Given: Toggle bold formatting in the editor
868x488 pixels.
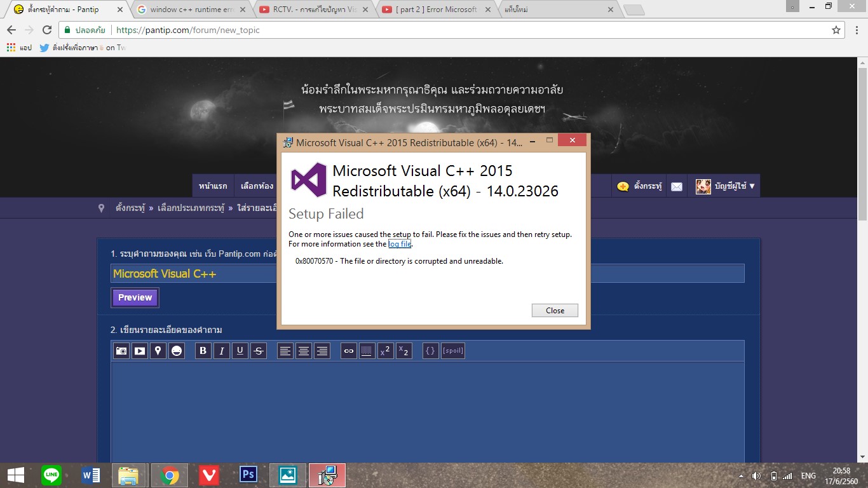Looking at the screenshot, I should pos(203,351).
